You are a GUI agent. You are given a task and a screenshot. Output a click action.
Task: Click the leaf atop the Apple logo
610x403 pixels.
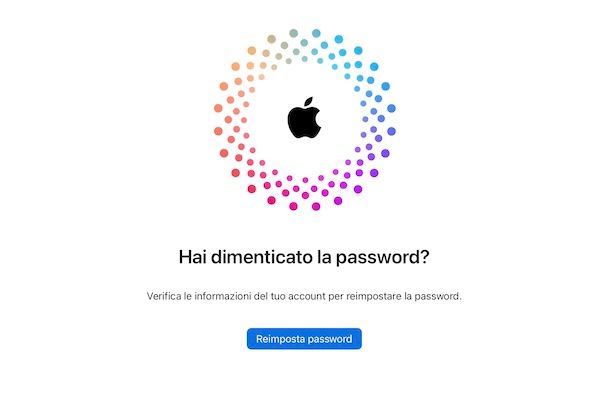click(x=309, y=102)
